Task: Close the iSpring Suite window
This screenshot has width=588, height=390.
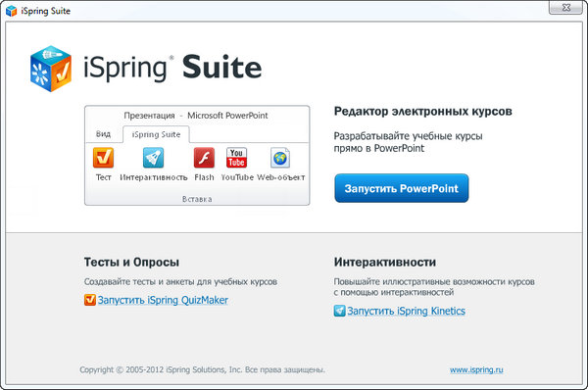Action: point(566,7)
